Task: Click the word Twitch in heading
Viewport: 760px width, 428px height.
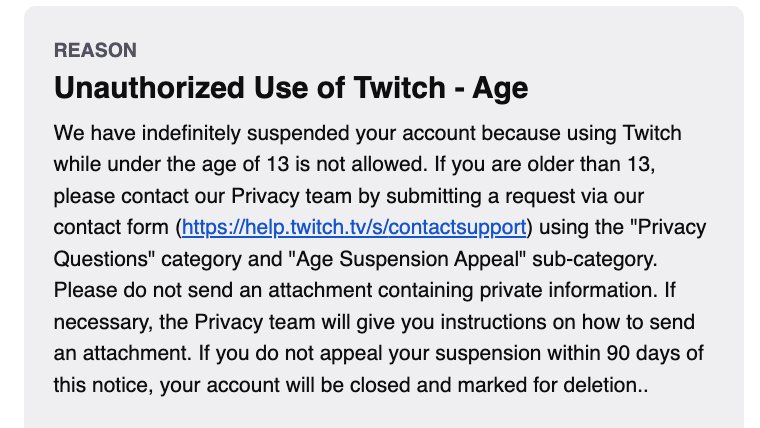Action: click(x=399, y=88)
